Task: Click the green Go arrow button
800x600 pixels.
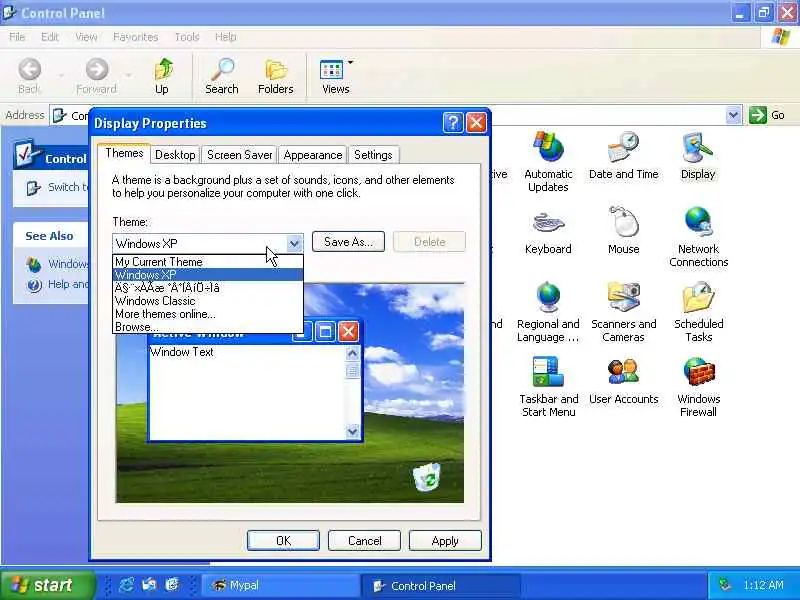Action: (758, 115)
